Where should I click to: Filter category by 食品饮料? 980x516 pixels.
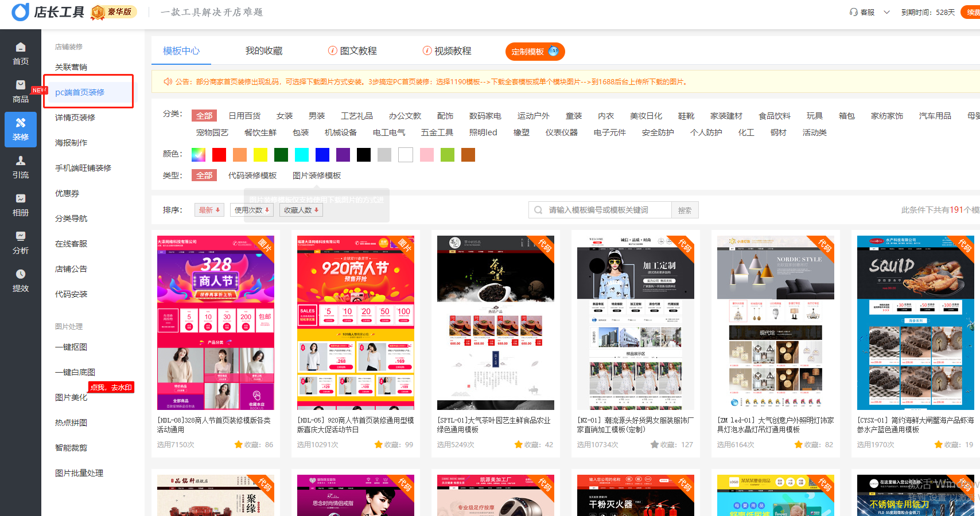pyautogui.click(x=775, y=116)
